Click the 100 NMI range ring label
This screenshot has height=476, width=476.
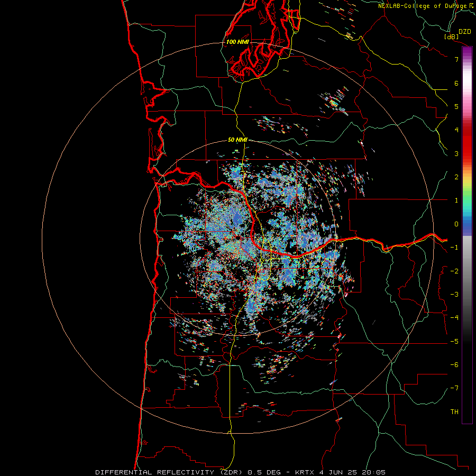click(237, 42)
